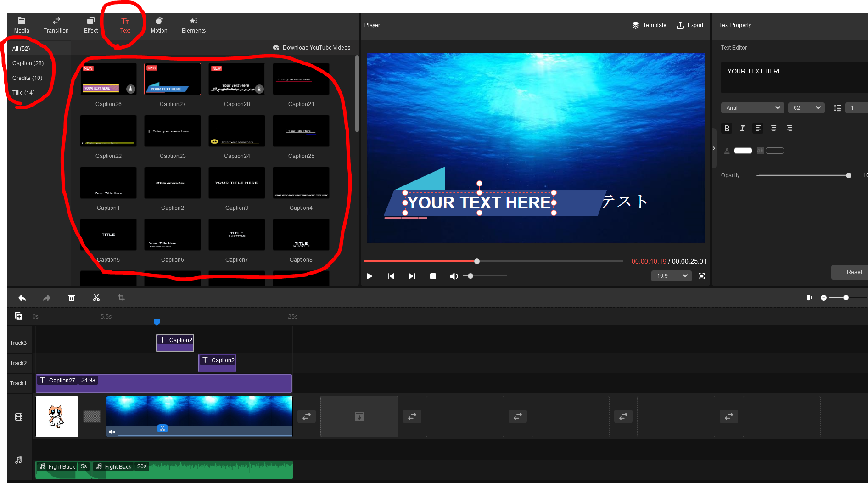
Task: Open the font size 62 dropdown
Action: pyautogui.click(x=806, y=108)
